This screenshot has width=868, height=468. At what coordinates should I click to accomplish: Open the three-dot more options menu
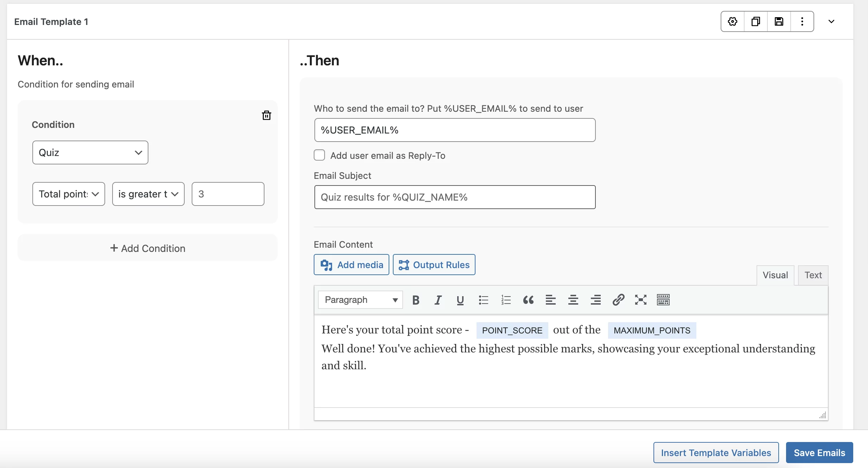[x=802, y=21]
